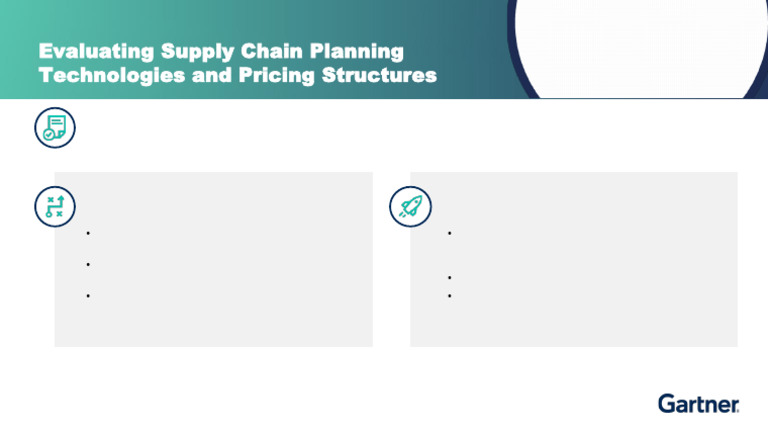Click the word "Structures" in the title
Image resolution: width=768 pixels, height=433 pixels.
(379, 75)
